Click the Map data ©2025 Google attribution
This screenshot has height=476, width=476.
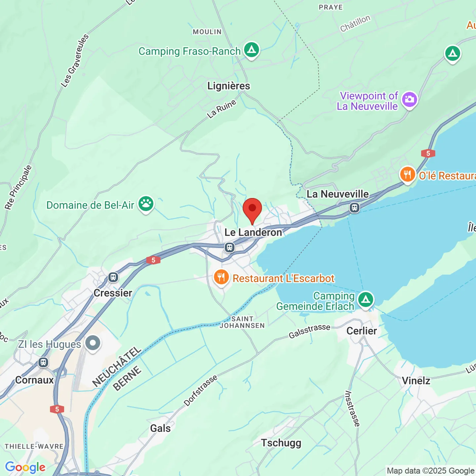click(x=431, y=471)
